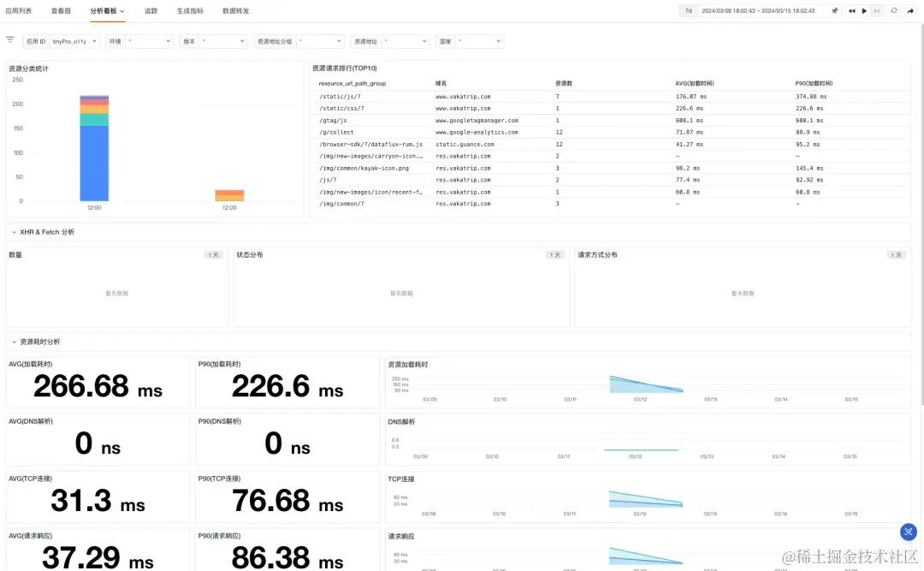Go to the 数据转发 tab

pyautogui.click(x=236, y=10)
